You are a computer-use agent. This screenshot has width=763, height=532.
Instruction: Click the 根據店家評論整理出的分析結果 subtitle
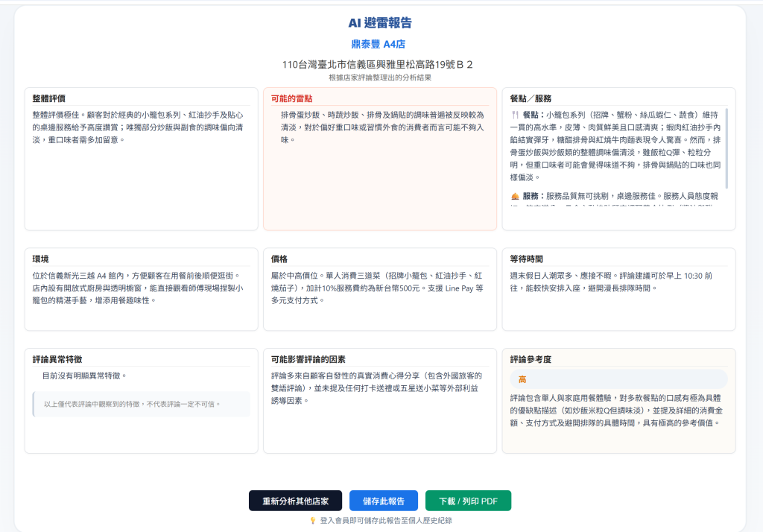(x=380, y=78)
